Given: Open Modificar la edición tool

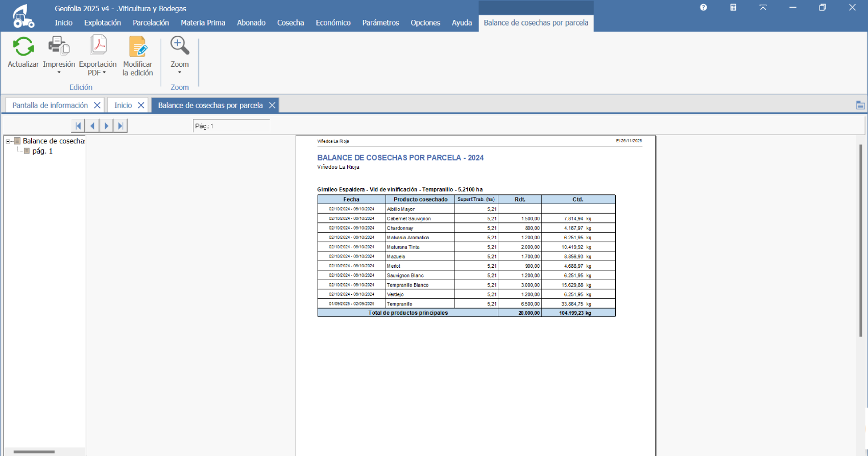Looking at the screenshot, I should (x=137, y=47).
